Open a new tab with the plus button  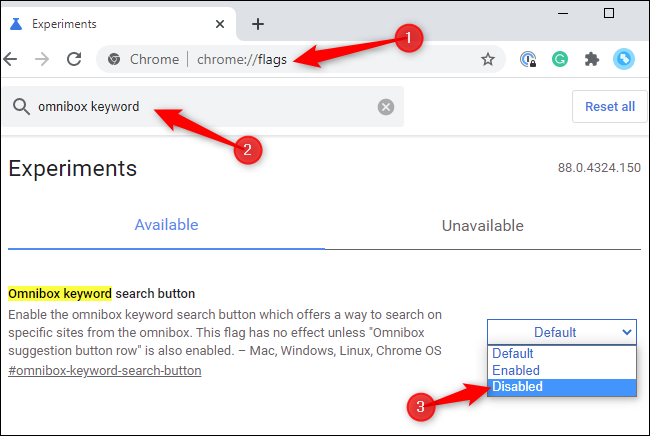coord(258,24)
